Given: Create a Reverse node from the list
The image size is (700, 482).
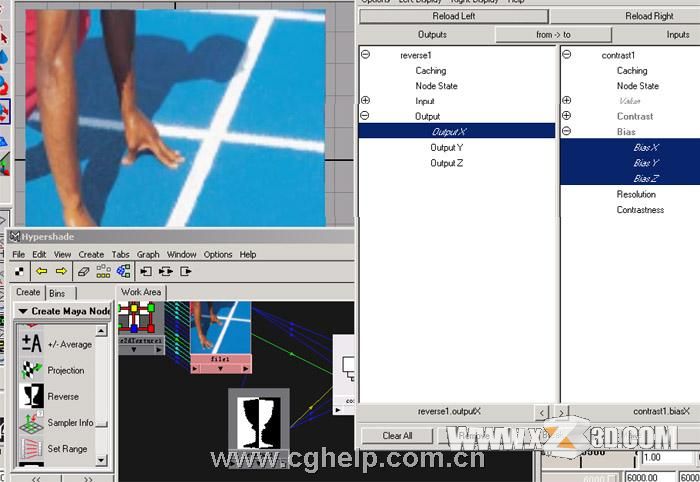Looking at the screenshot, I should coord(50,396).
